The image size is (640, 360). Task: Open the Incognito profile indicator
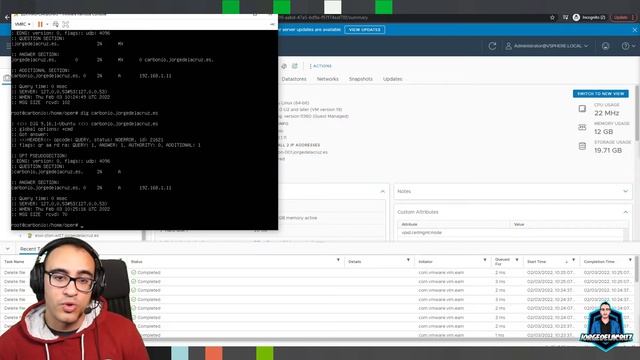tap(589, 18)
